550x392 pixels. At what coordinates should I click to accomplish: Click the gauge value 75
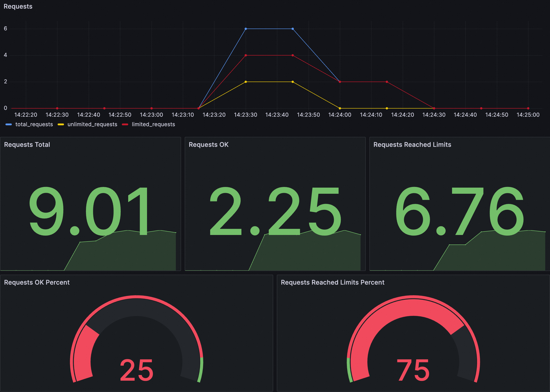[413, 370]
